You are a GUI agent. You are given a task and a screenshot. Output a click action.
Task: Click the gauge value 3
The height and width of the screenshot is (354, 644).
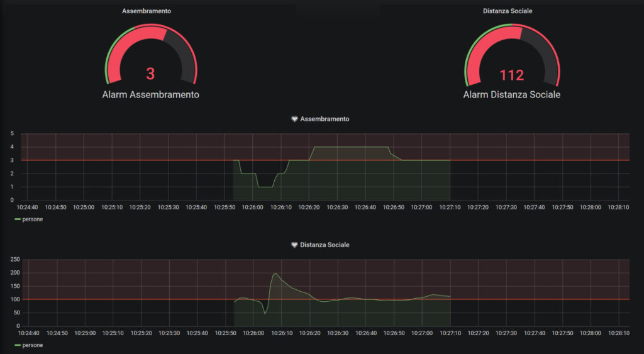point(150,74)
